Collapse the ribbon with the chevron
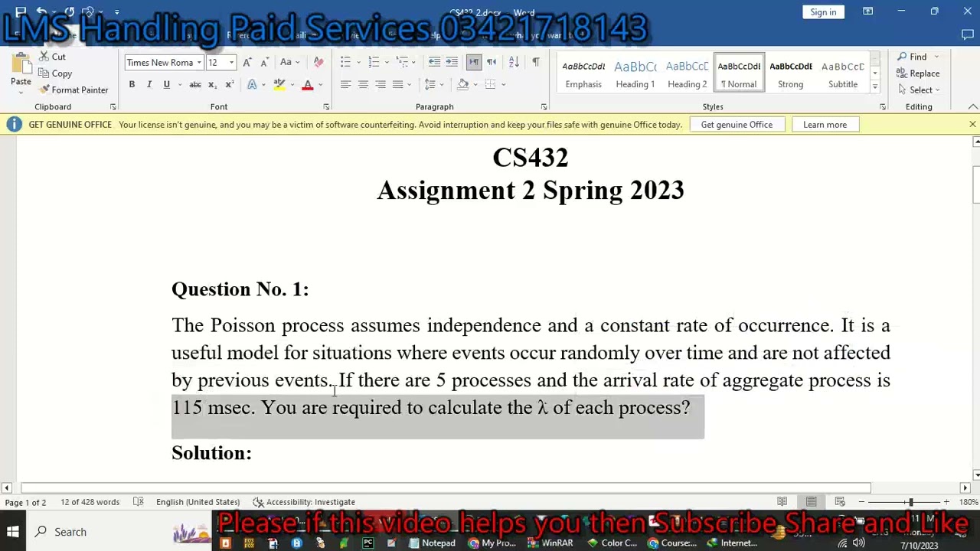This screenshot has width=980, height=551. coord(973,107)
